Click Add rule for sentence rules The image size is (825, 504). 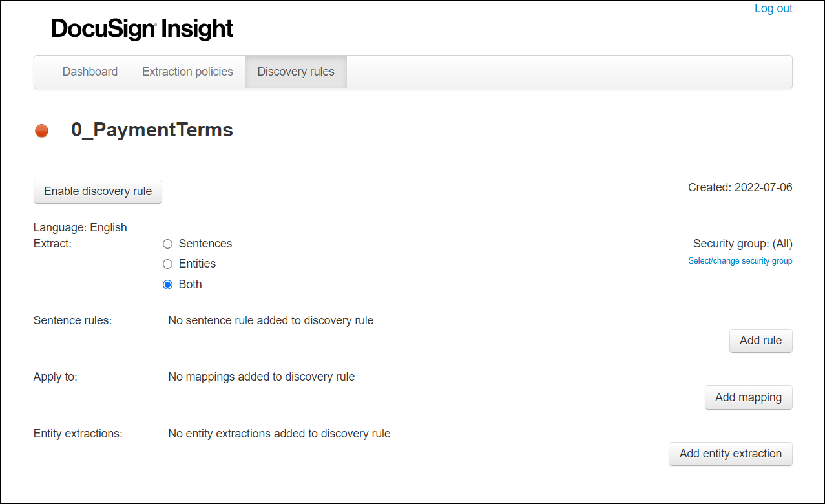[x=760, y=341]
